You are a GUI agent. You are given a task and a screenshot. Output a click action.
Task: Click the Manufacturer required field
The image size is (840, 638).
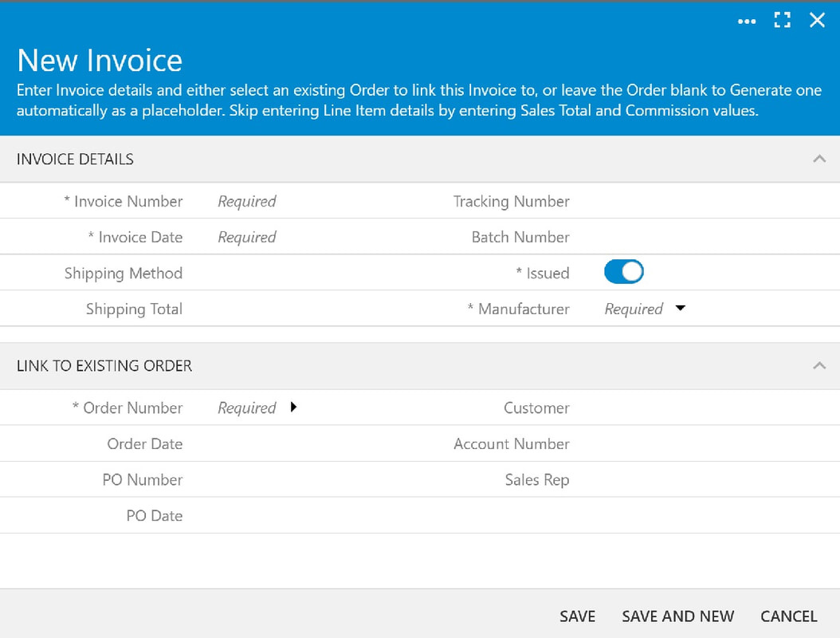(634, 309)
